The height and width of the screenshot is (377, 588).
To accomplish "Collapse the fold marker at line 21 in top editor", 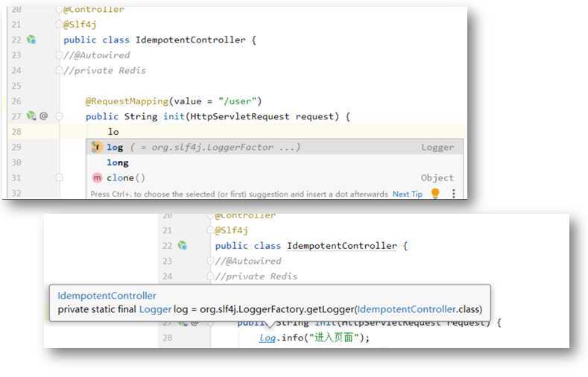I will 59,25.
